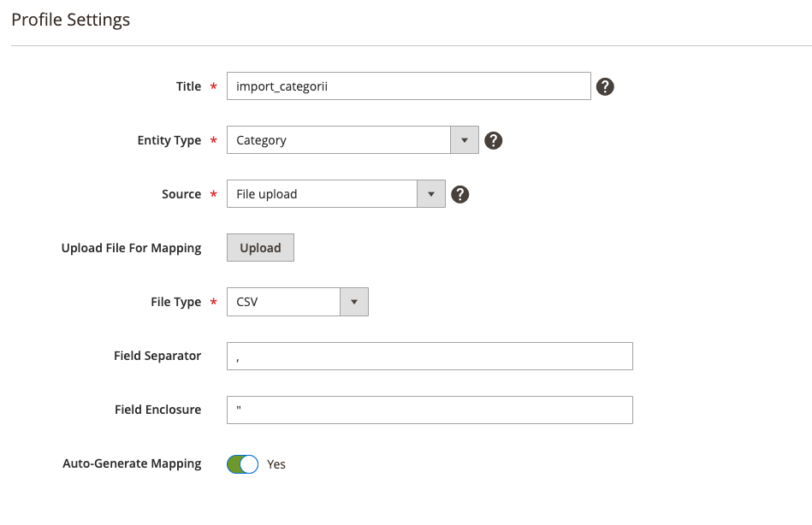Click the Field Enclosure label
812x525 pixels.
coord(158,410)
